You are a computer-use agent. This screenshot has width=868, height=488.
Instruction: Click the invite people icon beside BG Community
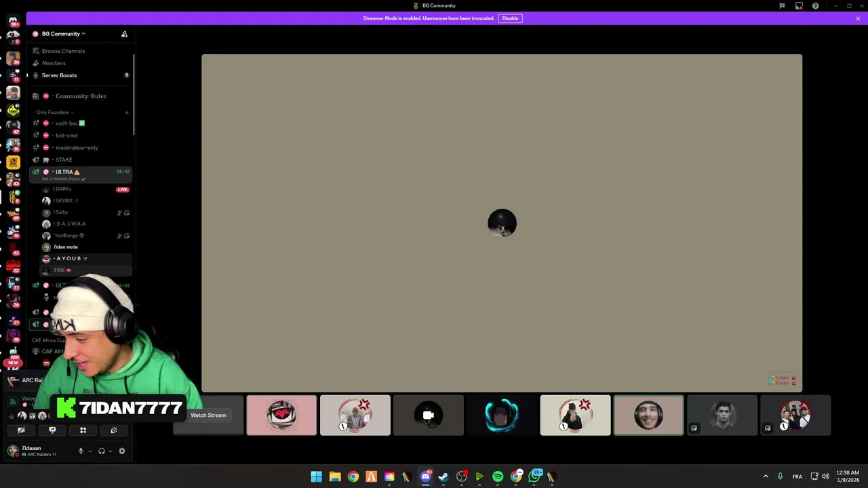coord(124,34)
